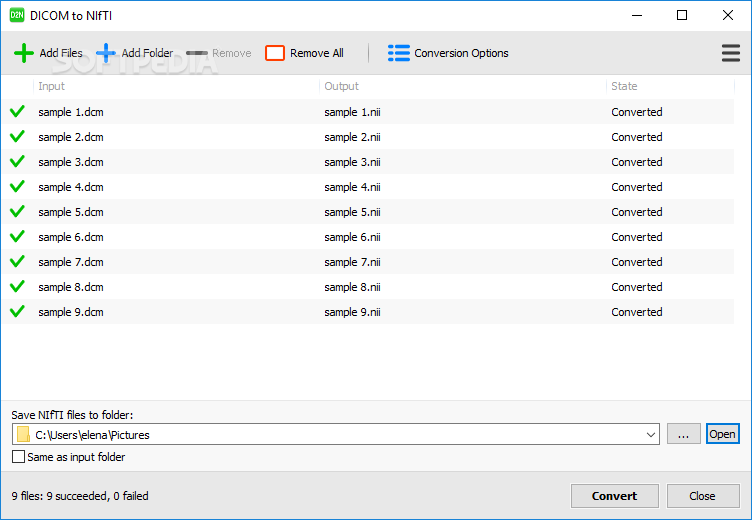Click the green plus Add Files icon
The width and height of the screenshot is (752, 520).
pyautogui.click(x=24, y=53)
